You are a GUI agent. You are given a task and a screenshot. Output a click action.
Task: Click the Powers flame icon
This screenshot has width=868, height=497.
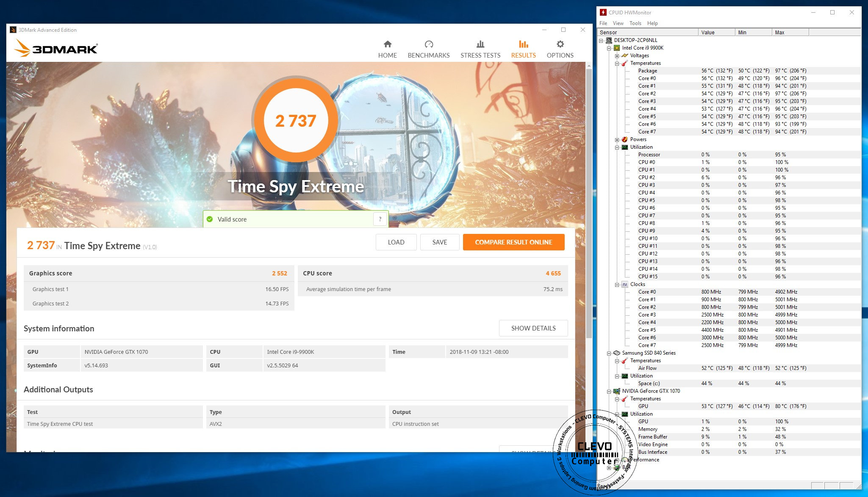(625, 139)
